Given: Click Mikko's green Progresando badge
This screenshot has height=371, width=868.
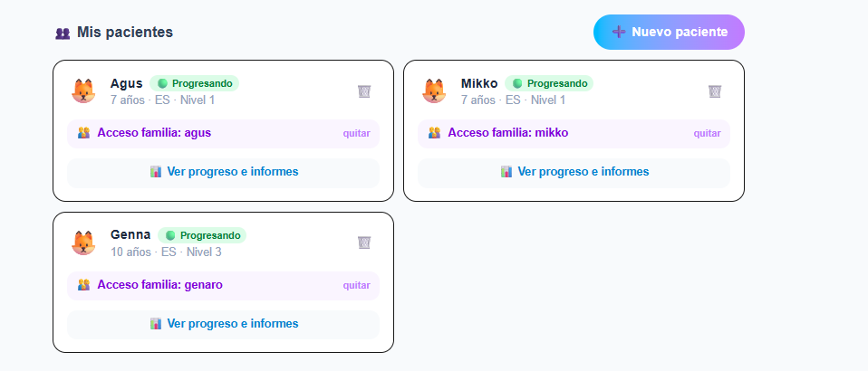Looking at the screenshot, I should click(x=549, y=83).
